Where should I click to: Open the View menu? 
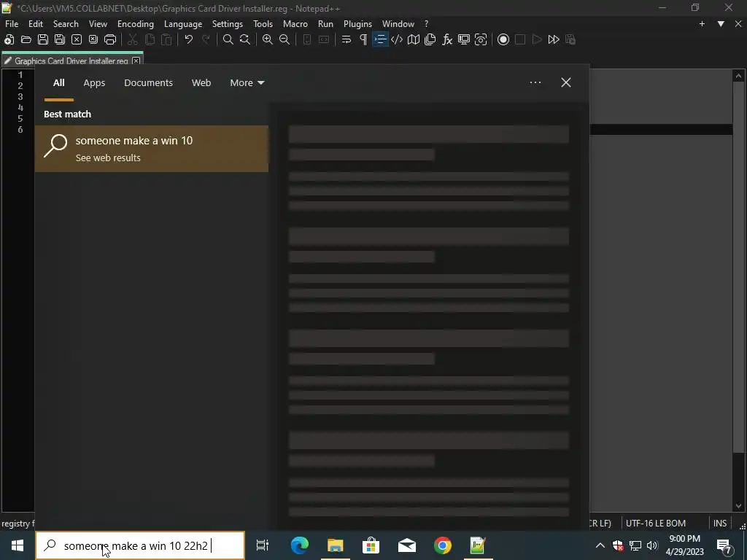pos(98,24)
